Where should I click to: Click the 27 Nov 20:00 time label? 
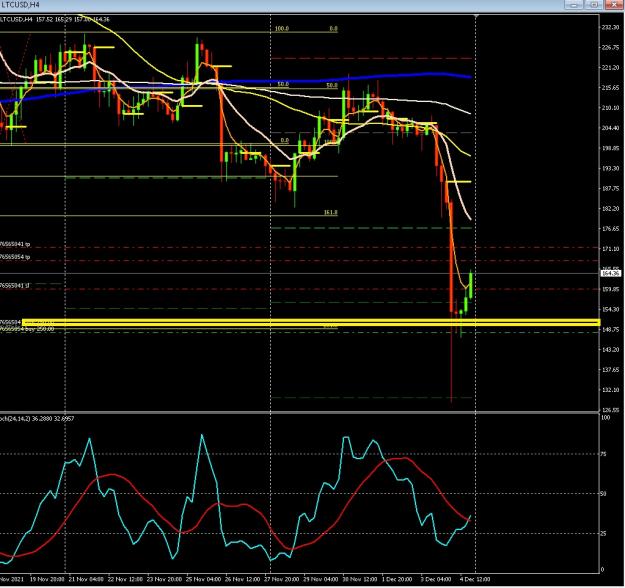pyautogui.click(x=281, y=579)
